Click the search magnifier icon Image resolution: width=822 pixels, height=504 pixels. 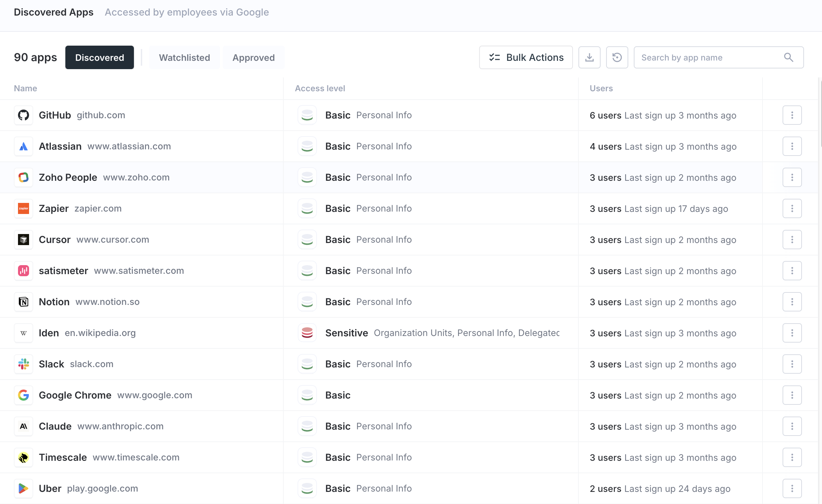pyautogui.click(x=788, y=57)
